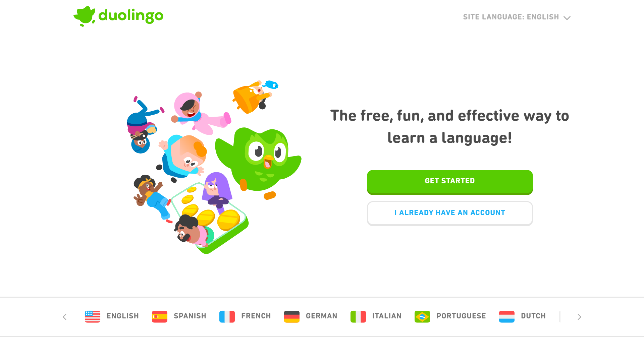Choose the GERMAN language label
Image resolution: width=644 pixels, height=364 pixels.
click(x=322, y=316)
